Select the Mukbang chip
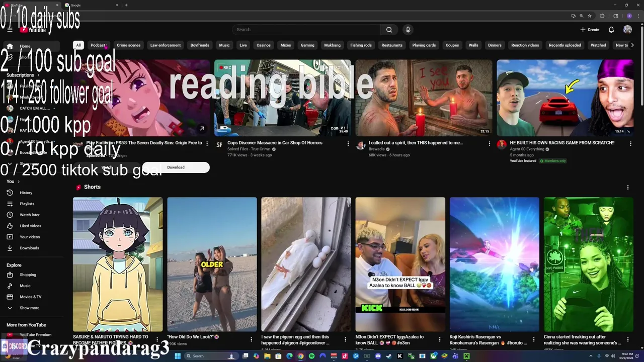The height and width of the screenshot is (362, 644). point(333,45)
